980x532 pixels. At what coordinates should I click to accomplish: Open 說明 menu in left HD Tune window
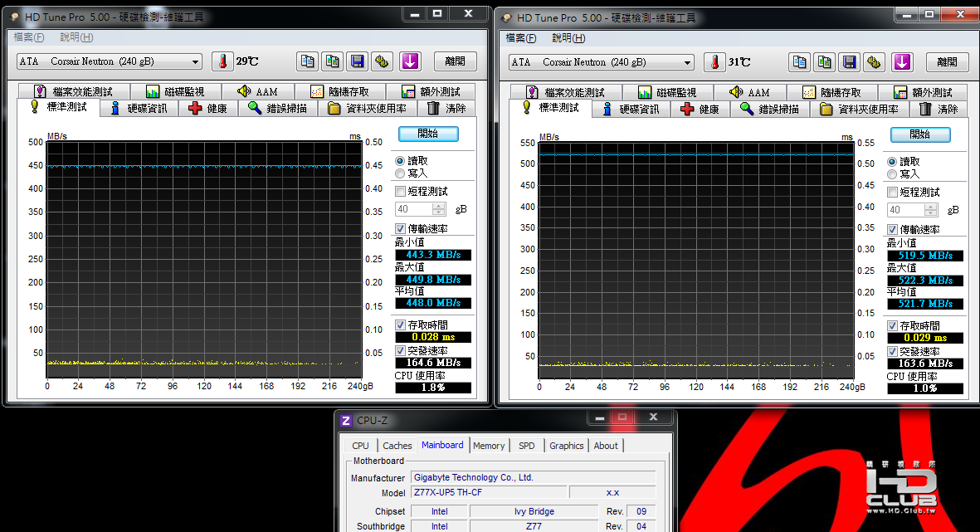(x=76, y=37)
